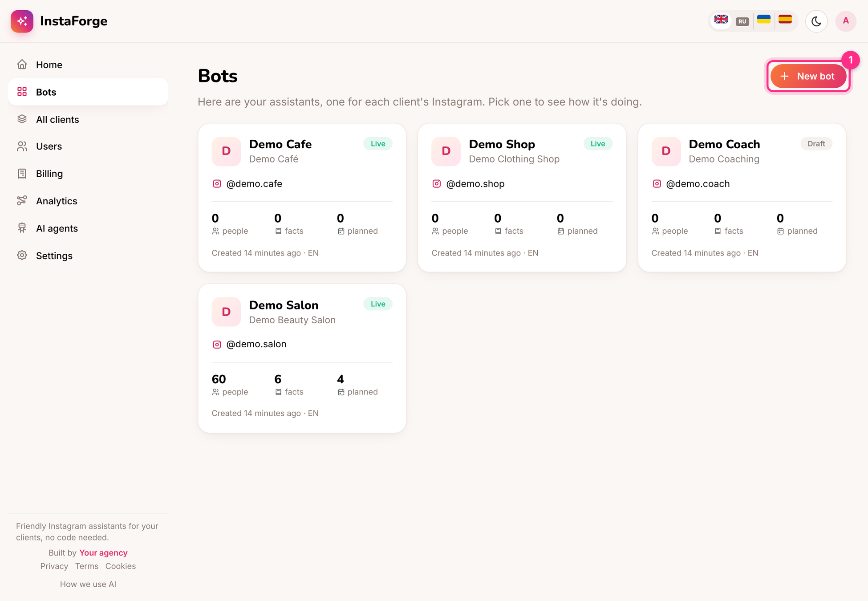The image size is (868, 601).
Task: Switch language to RU
Action: point(742,21)
